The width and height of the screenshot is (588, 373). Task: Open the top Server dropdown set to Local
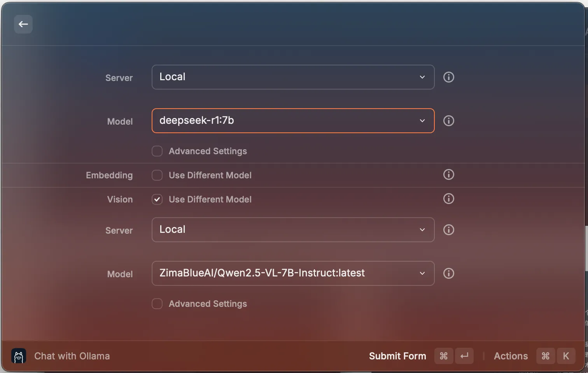(x=292, y=77)
